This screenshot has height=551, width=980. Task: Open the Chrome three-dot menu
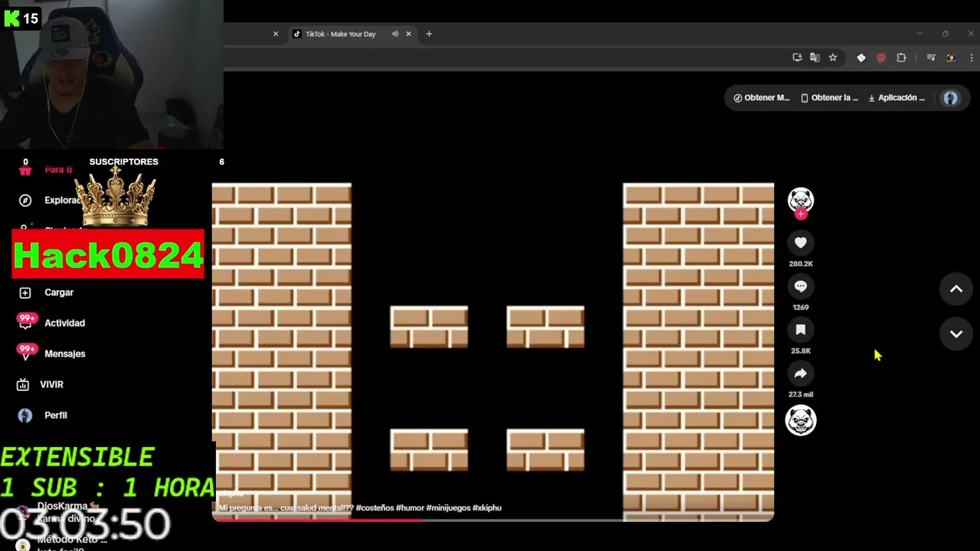972,57
